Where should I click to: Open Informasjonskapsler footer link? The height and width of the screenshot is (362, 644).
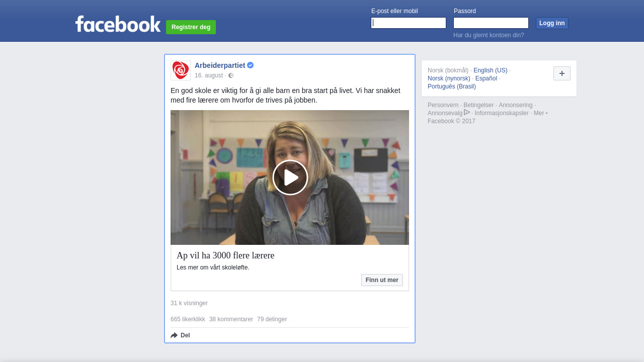coord(502,113)
